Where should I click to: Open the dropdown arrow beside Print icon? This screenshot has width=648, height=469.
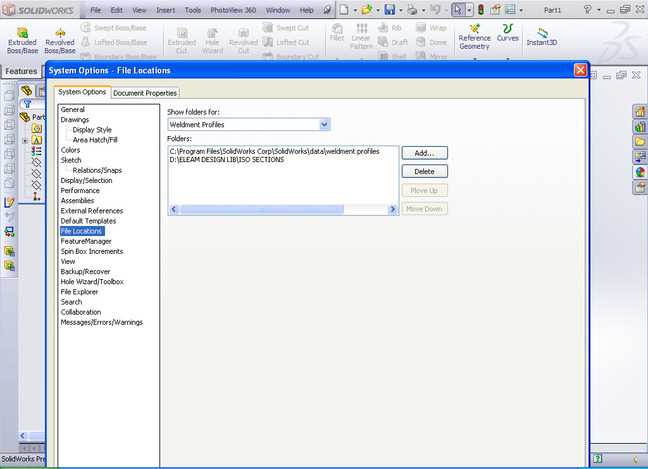tap(423, 10)
